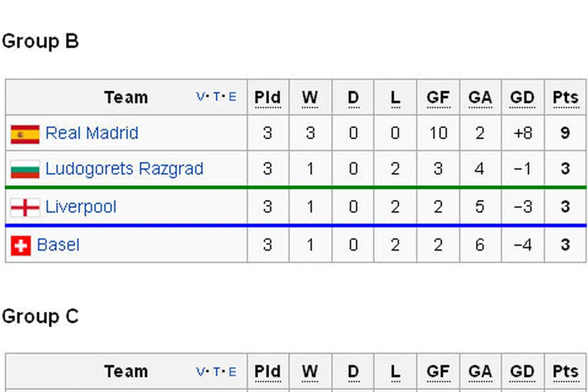This screenshot has width=588, height=392.
Task: Click the GF column header in Group B
Action: coord(438,97)
